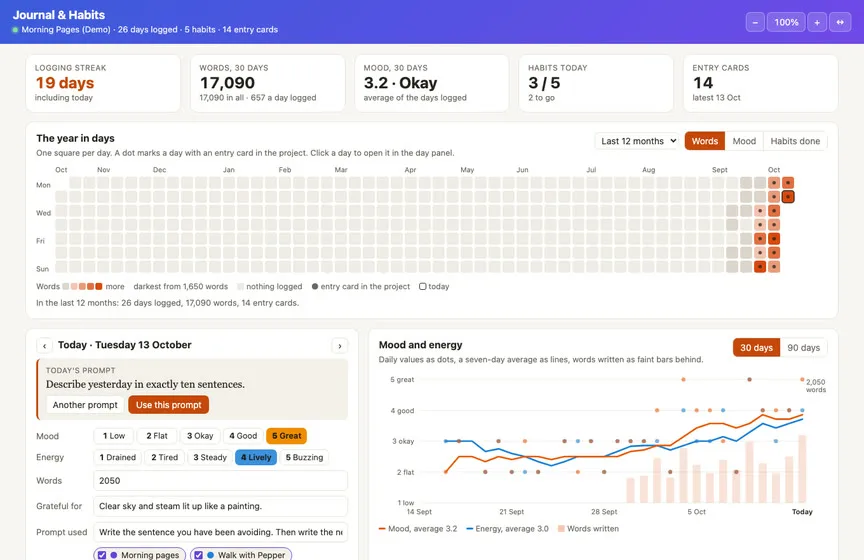Screen dimensions: 864x560
Task: Click the Energy average legend entry
Action: pos(507,529)
